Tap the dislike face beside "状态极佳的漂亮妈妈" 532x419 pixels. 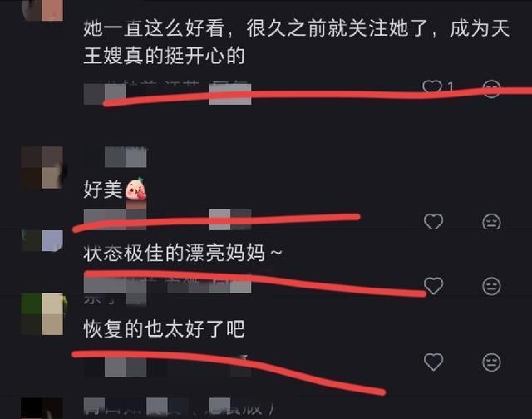click(x=491, y=286)
